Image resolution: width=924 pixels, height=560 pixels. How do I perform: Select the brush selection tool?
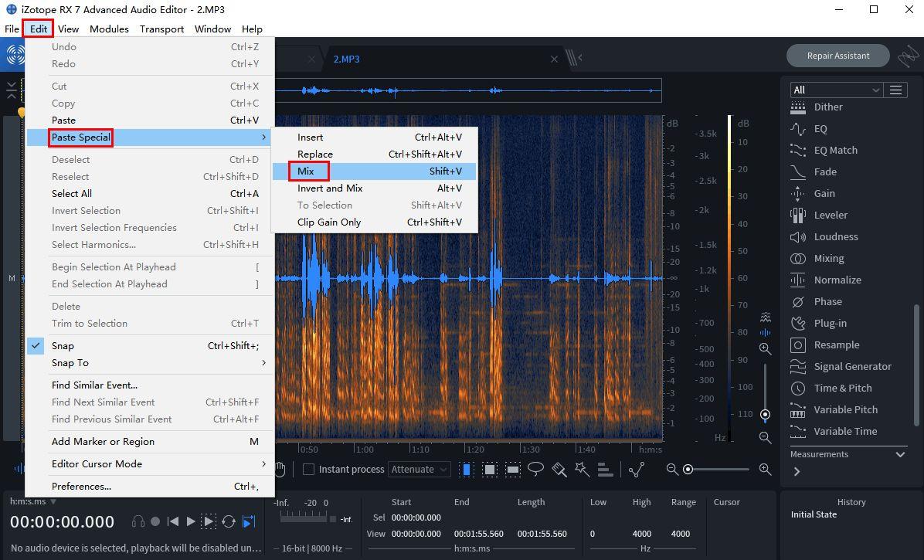pyautogui.click(x=559, y=470)
